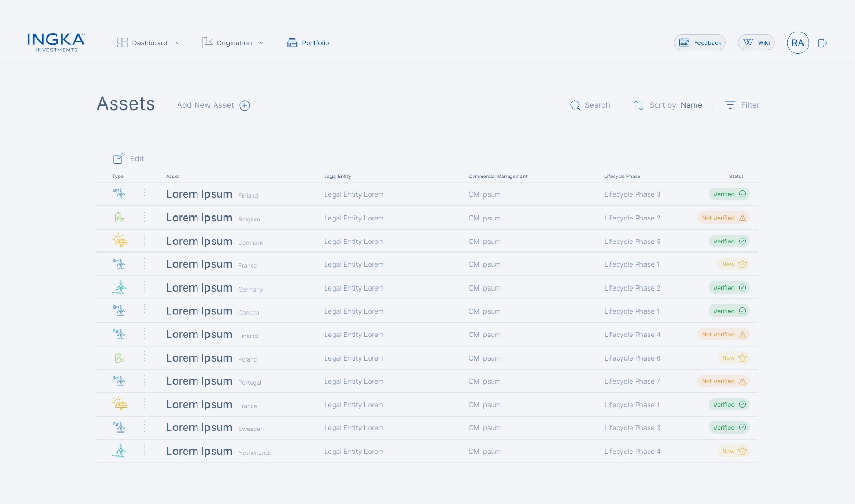Click solar panel icon in Denmark row
The width and height of the screenshot is (855, 504).
tap(120, 240)
